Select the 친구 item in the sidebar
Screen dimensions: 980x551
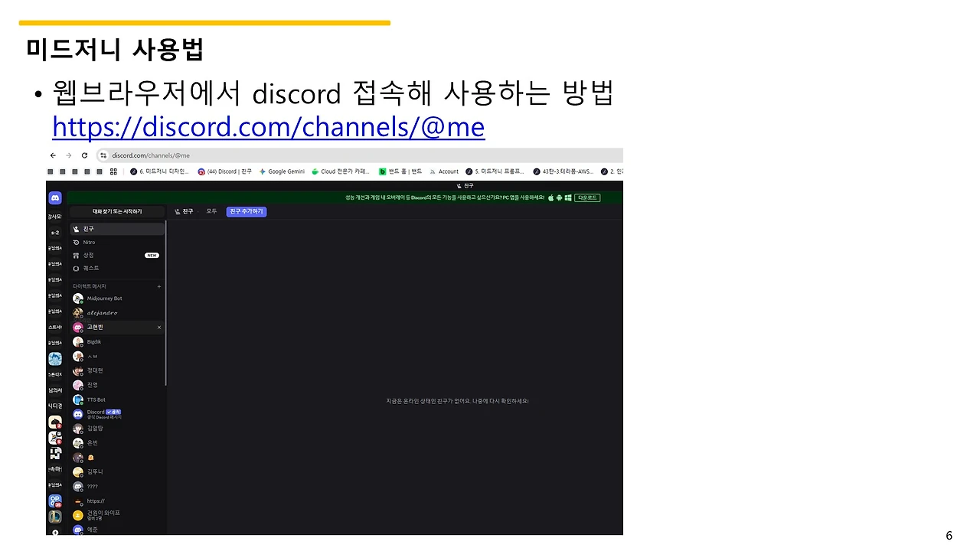[88, 229]
